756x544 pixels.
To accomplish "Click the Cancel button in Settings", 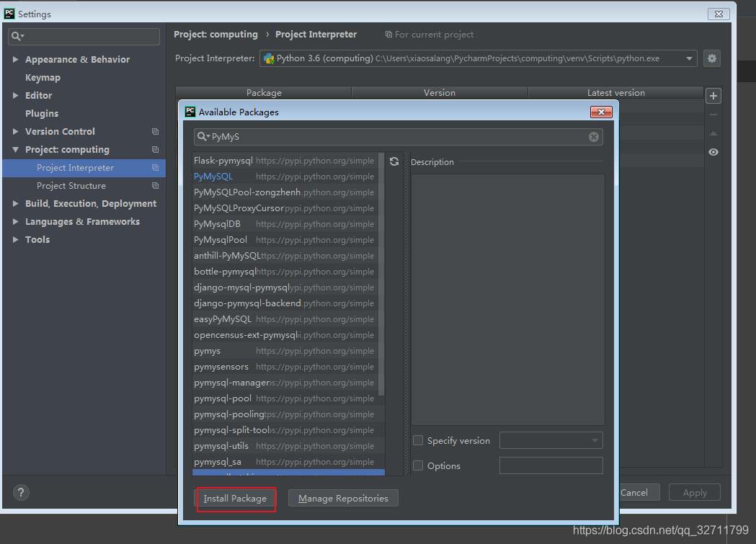I will tap(634, 492).
